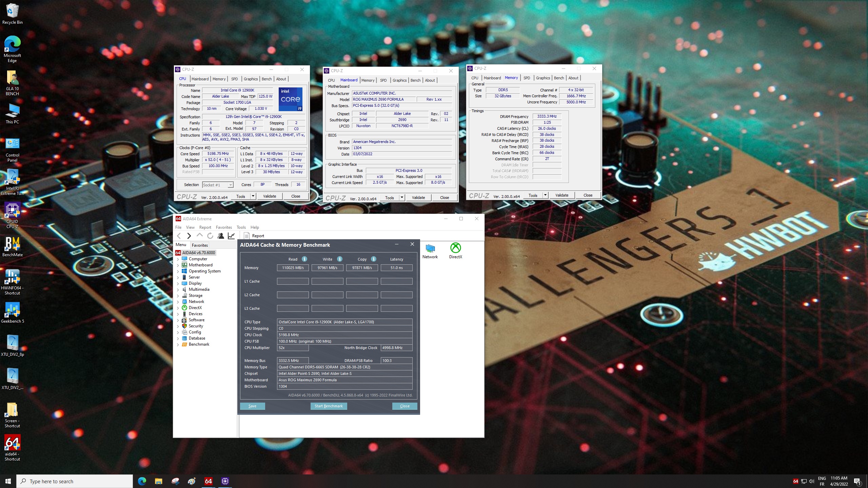Select the Security tree item
The height and width of the screenshot is (488, 868).
196,326
